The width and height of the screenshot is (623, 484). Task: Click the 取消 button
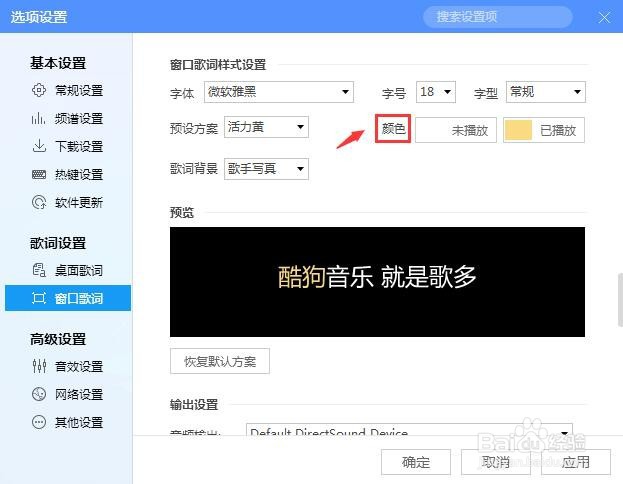495,462
